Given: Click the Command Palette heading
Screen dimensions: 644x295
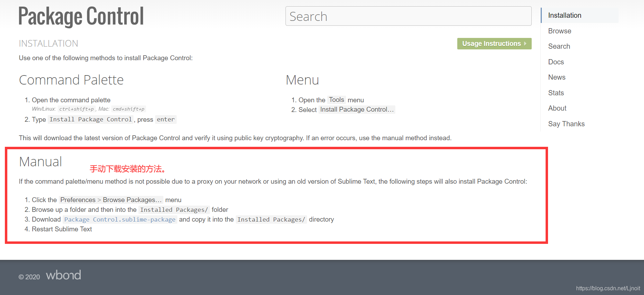Looking at the screenshot, I should click(71, 80).
